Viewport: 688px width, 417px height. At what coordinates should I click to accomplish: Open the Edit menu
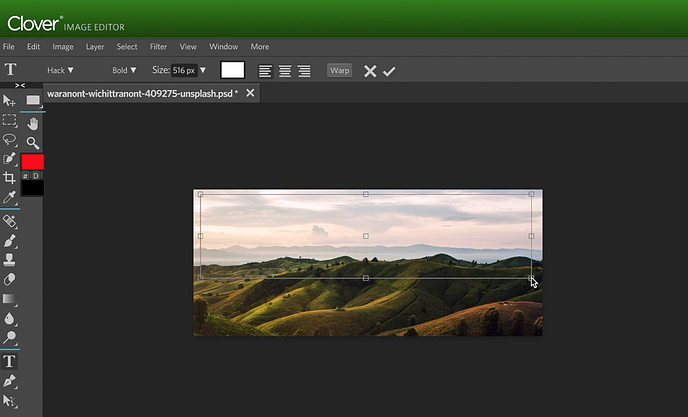33,47
